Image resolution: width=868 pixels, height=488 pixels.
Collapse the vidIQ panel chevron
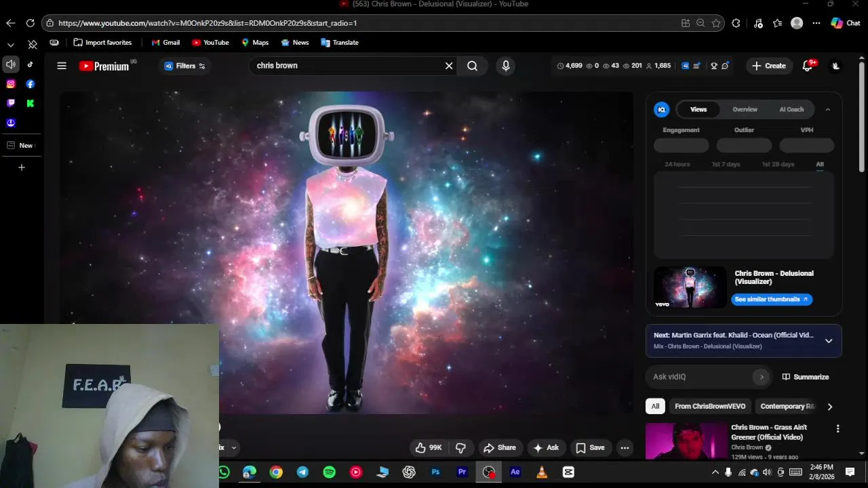[x=827, y=109]
